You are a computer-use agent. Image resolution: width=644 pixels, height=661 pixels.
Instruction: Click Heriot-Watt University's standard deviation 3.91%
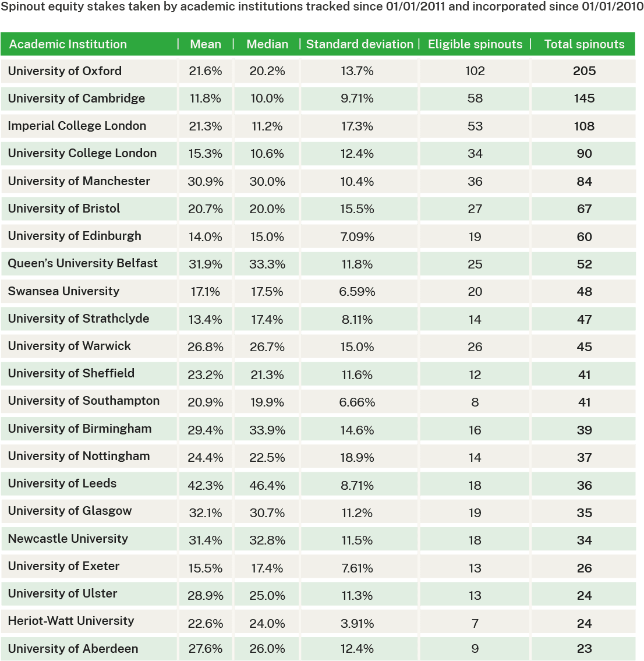(x=357, y=623)
